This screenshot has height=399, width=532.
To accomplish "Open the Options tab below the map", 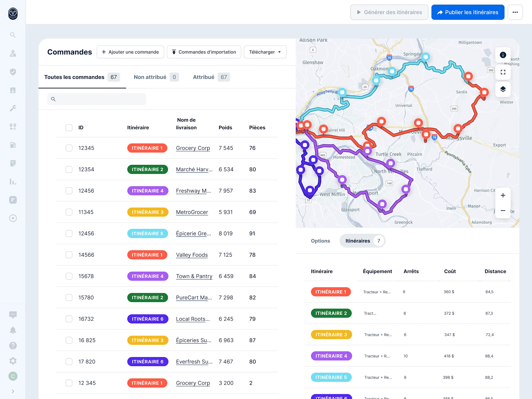I will coord(320,241).
